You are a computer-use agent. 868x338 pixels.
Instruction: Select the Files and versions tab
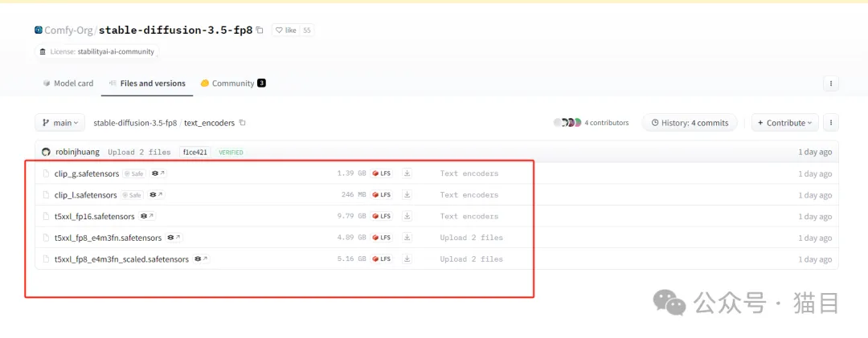(147, 83)
